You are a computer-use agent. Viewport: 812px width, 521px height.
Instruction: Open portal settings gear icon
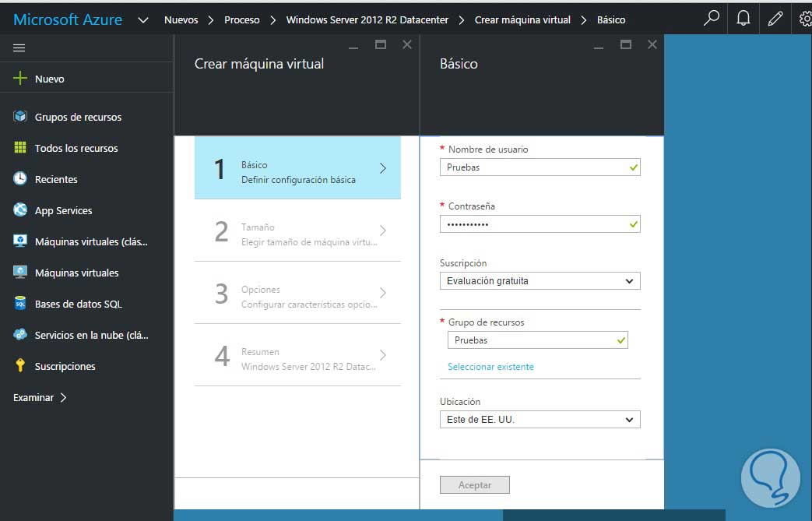[x=805, y=19]
